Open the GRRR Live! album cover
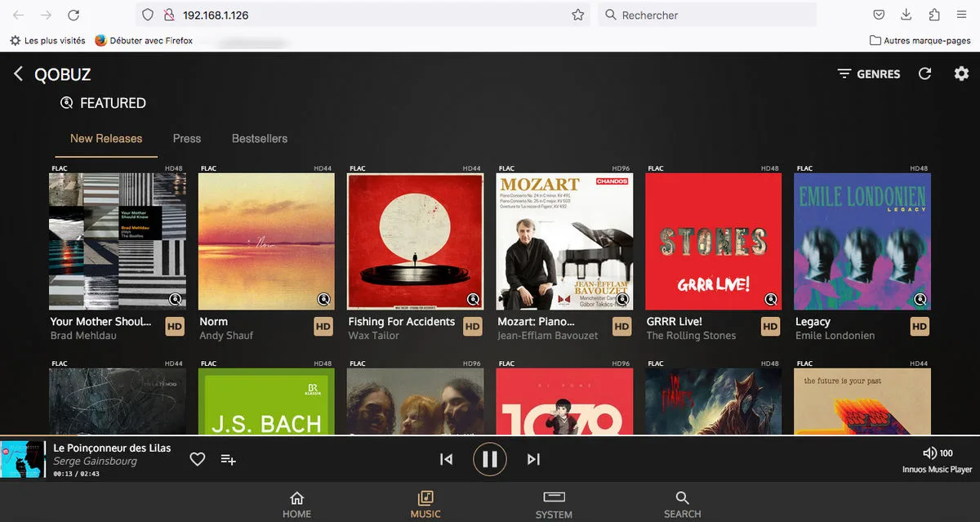 point(713,241)
